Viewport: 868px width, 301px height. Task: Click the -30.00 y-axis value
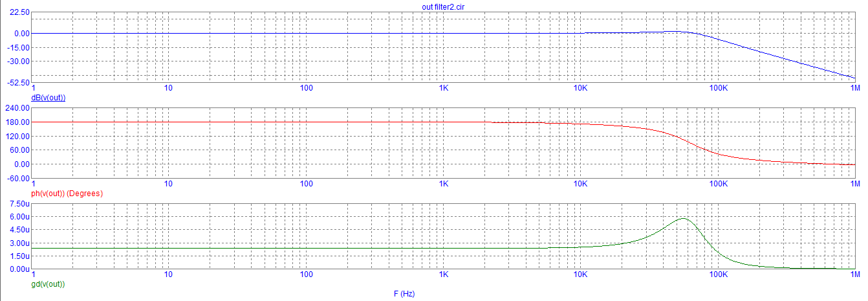17,61
